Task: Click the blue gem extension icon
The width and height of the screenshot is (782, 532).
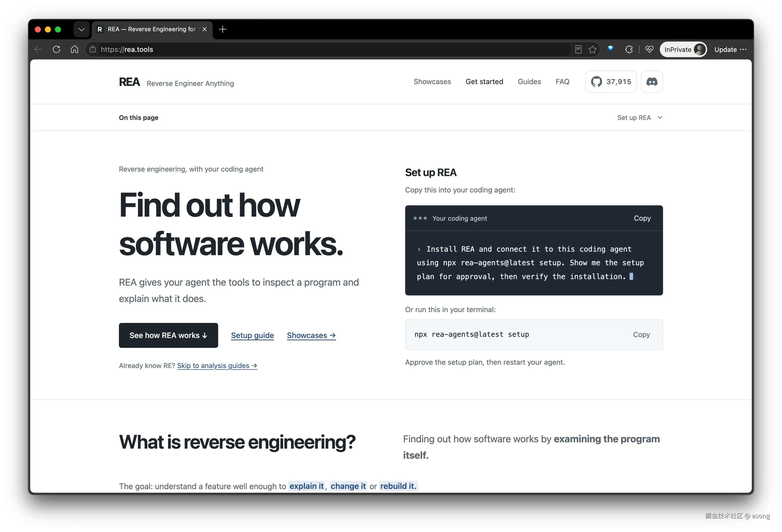Action: pyautogui.click(x=610, y=49)
